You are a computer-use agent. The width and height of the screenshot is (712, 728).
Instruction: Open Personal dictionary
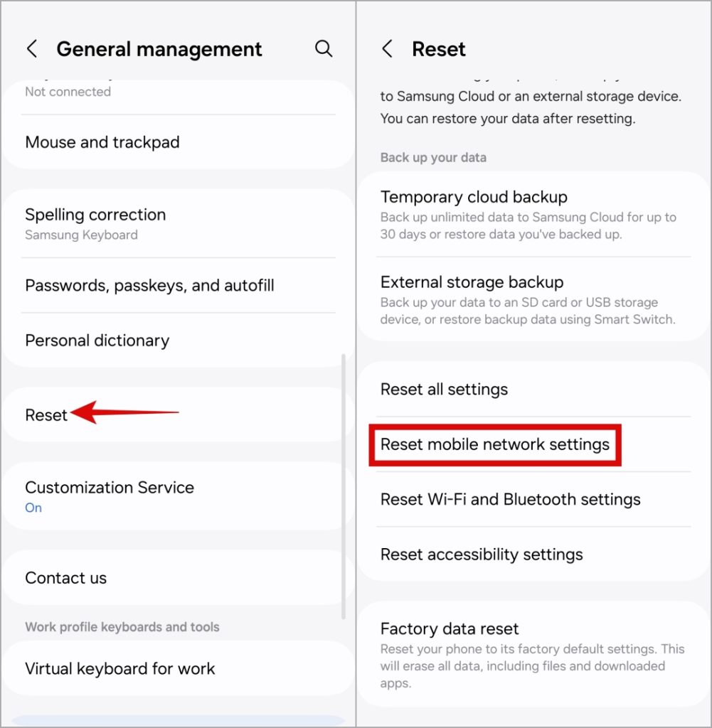[97, 341]
